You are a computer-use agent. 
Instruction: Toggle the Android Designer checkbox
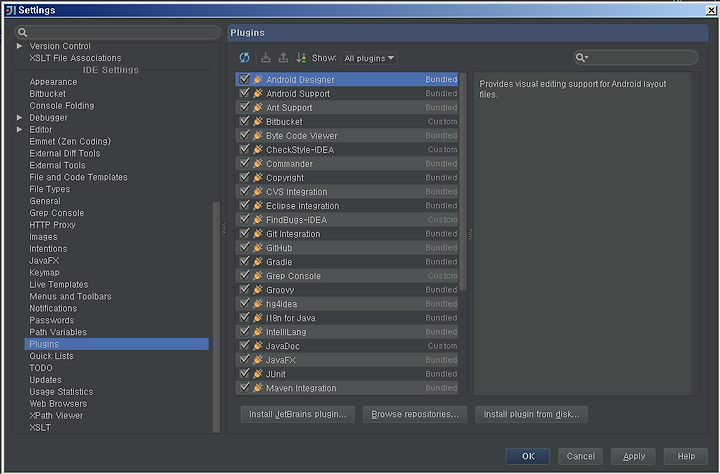click(x=245, y=79)
